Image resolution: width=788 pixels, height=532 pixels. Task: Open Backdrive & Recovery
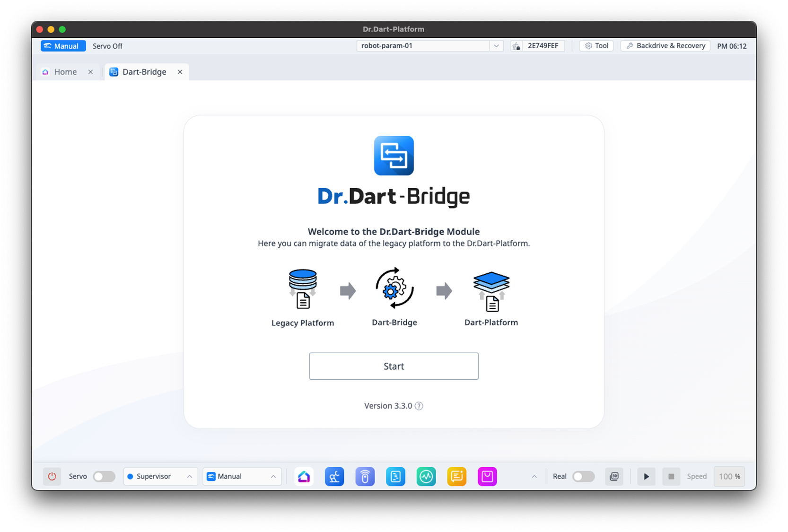(665, 46)
